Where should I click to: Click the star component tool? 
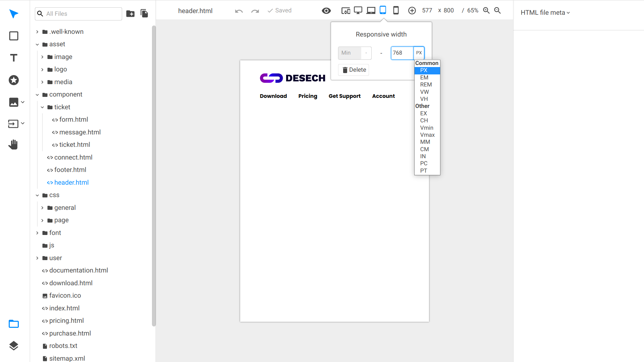pos(13,80)
